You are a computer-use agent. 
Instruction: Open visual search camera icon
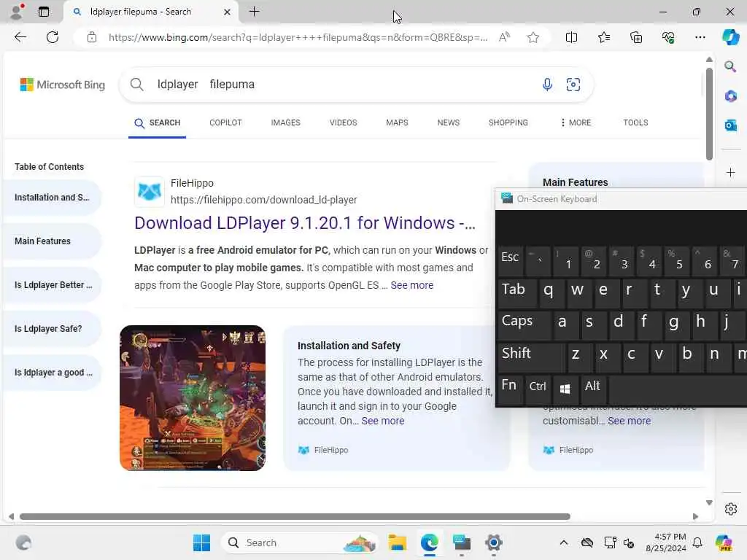(573, 85)
